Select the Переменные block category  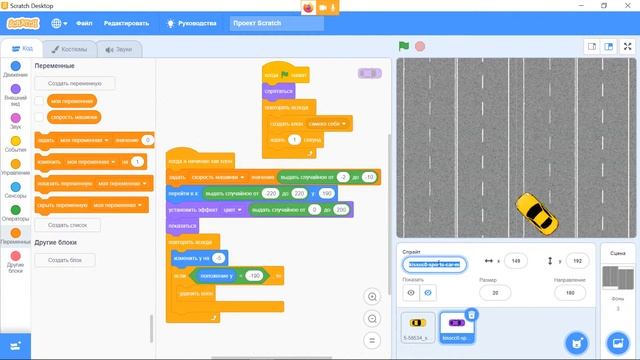coord(16,236)
